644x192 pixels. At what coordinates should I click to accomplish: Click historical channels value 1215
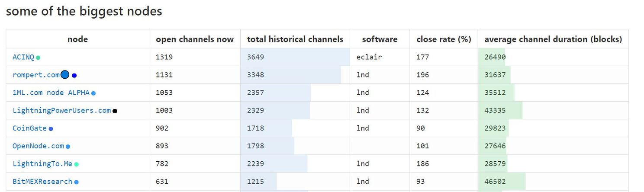click(255, 181)
